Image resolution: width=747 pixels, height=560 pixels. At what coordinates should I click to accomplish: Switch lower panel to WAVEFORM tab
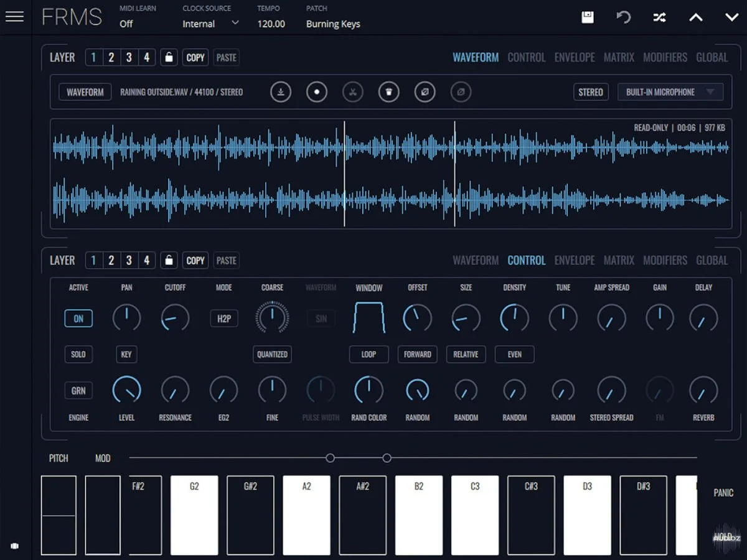(x=476, y=260)
